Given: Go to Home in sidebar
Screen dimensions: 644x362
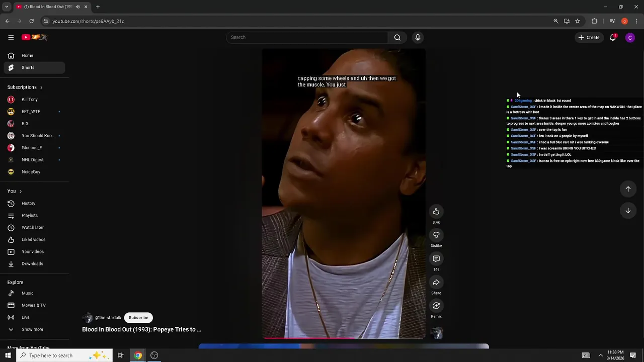Looking at the screenshot, I should [34, 56].
